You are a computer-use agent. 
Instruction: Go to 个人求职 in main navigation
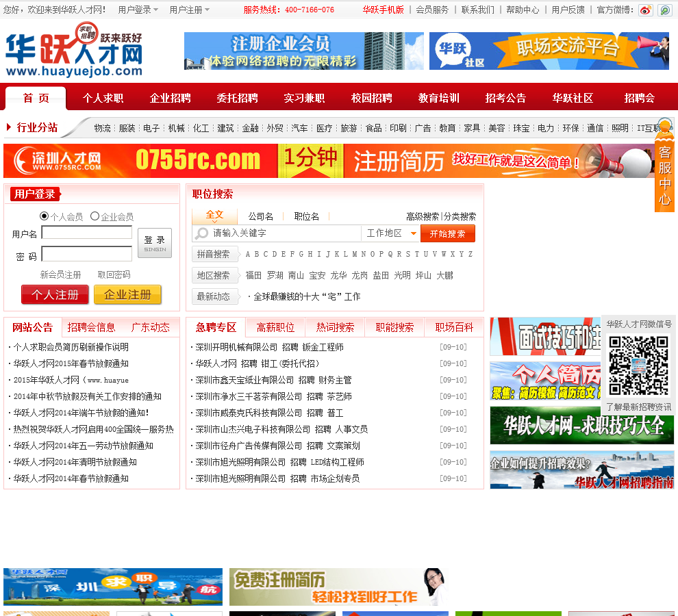pyautogui.click(x=103, y=98)
